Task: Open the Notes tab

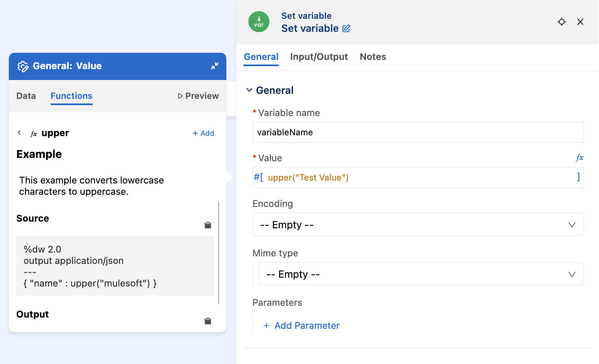Action: [x=373, y=57]
